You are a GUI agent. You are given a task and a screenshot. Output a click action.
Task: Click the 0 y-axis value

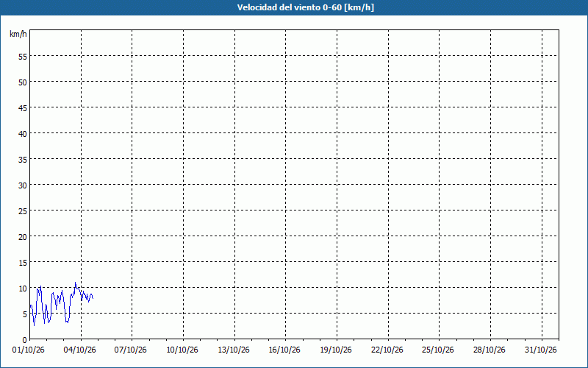coord(25,340)
